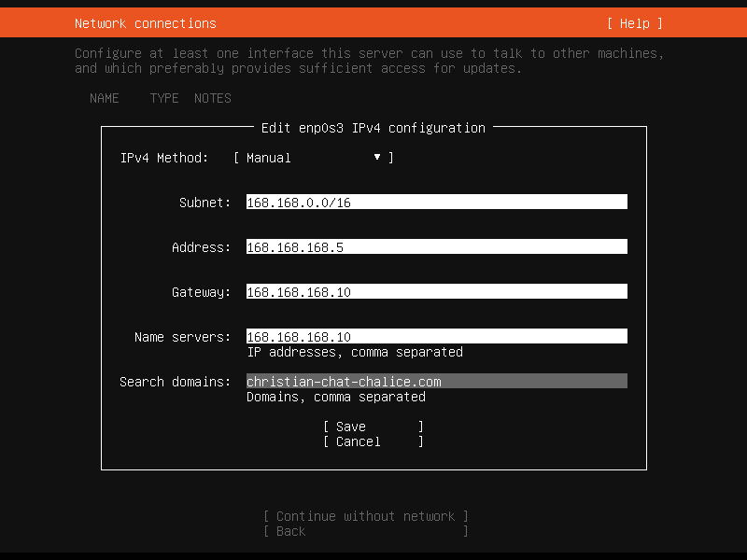This screenshot has height=560, width=747.
Task: Edit the Name servers field
Action: coord(436,337)
